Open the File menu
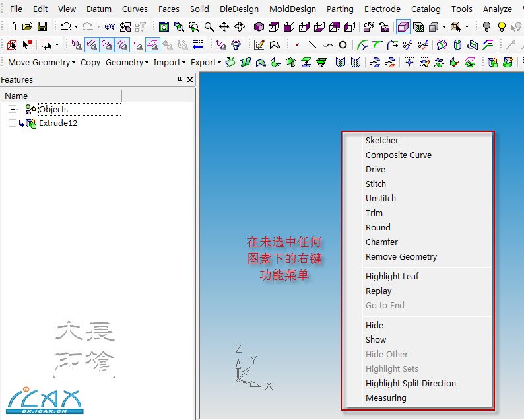The width and height of the screenshot is (524, 420). (16, 9)
